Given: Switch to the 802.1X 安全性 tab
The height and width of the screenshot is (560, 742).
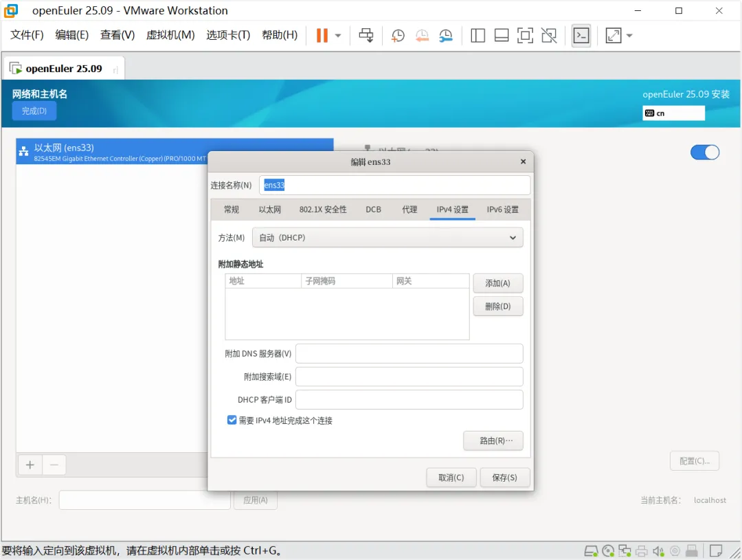Looking at the screenshot, I should (323, 210).
